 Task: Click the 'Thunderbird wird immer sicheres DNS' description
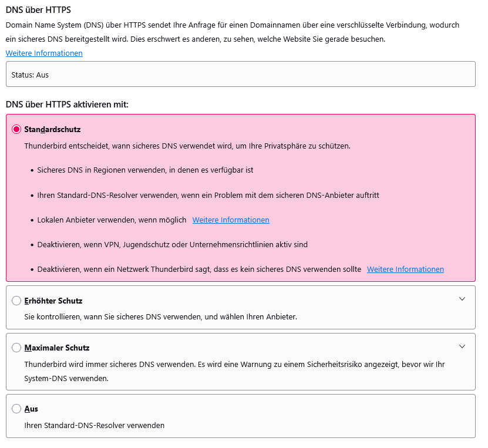[234, 372]
